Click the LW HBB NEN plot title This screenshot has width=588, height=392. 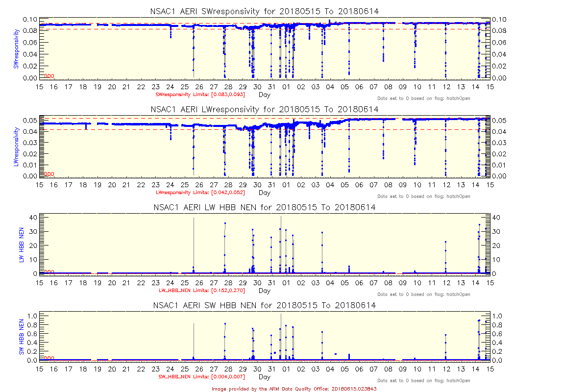tap(264, 207)
